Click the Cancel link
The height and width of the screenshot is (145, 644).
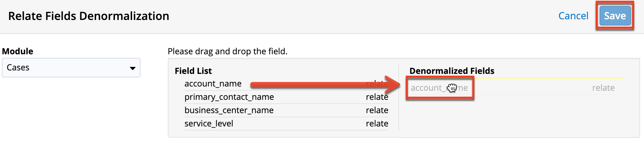pyautogui.click(x=573, y=16)
